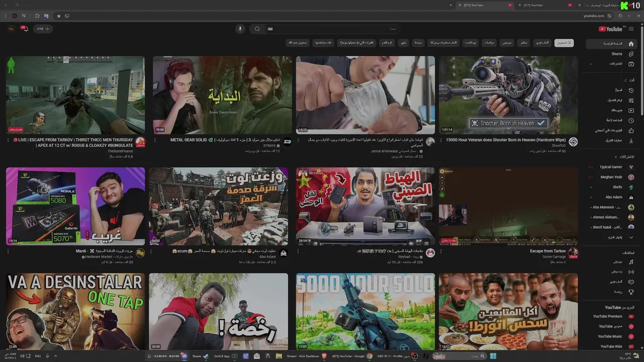Viewport: 644px width, 362px height.
Task: Open the Subscriptions feed icon under Shorts
Action: [631, 64]
